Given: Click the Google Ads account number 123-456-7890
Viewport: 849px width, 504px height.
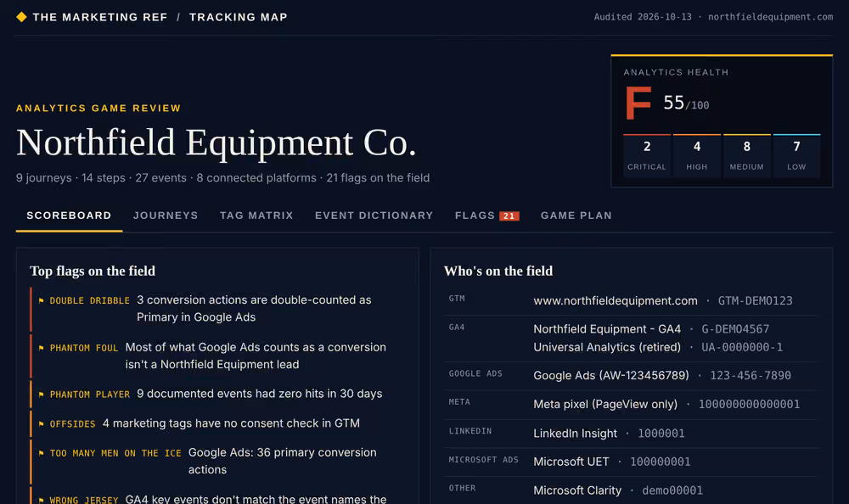Looking at the screenshot, I should pyautogui.click(x=751, y=376).
